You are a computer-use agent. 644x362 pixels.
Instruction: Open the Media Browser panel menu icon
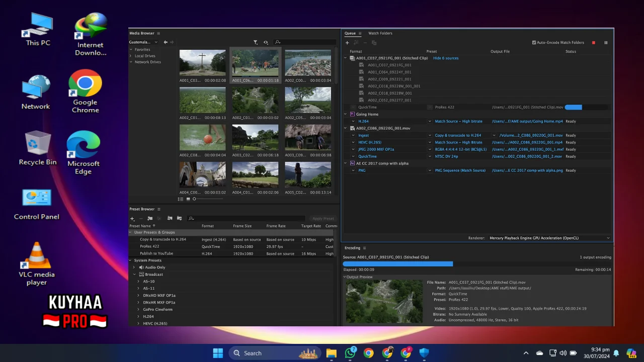click(x=158, y=33)
